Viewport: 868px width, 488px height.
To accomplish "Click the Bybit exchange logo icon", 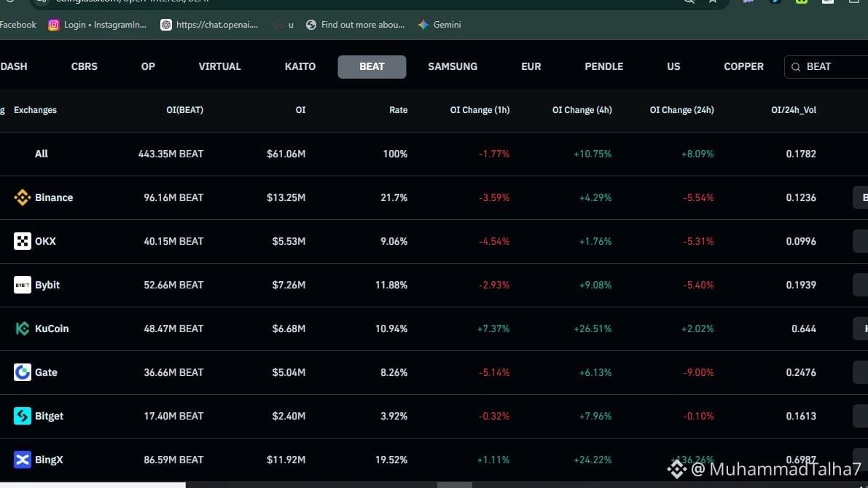I will coord(22,285).
